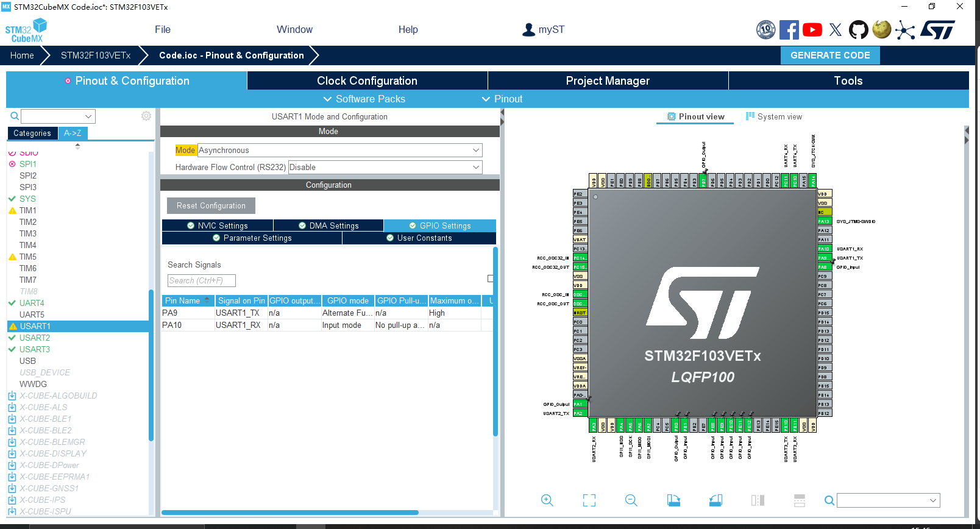Select TIM1 in the peripheral list
980x529 pixels.
27,210
